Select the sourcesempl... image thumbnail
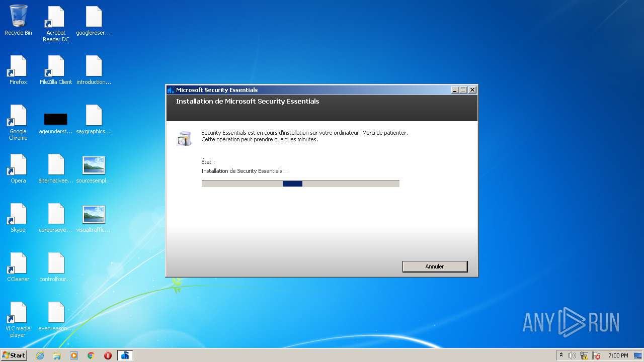The width and height of the screenshot is (644, 362). [94, 168]
